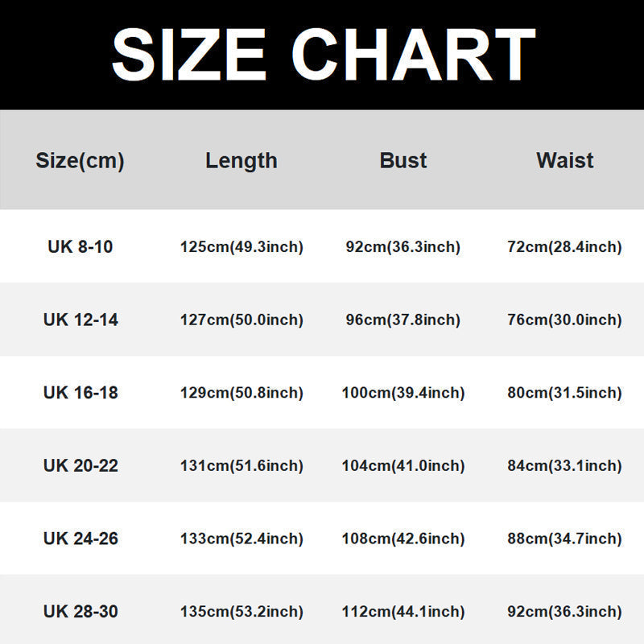Select the 92cm(36.3inch) waist cell for UK 28-30
The image size is (644, 644).
565,612
